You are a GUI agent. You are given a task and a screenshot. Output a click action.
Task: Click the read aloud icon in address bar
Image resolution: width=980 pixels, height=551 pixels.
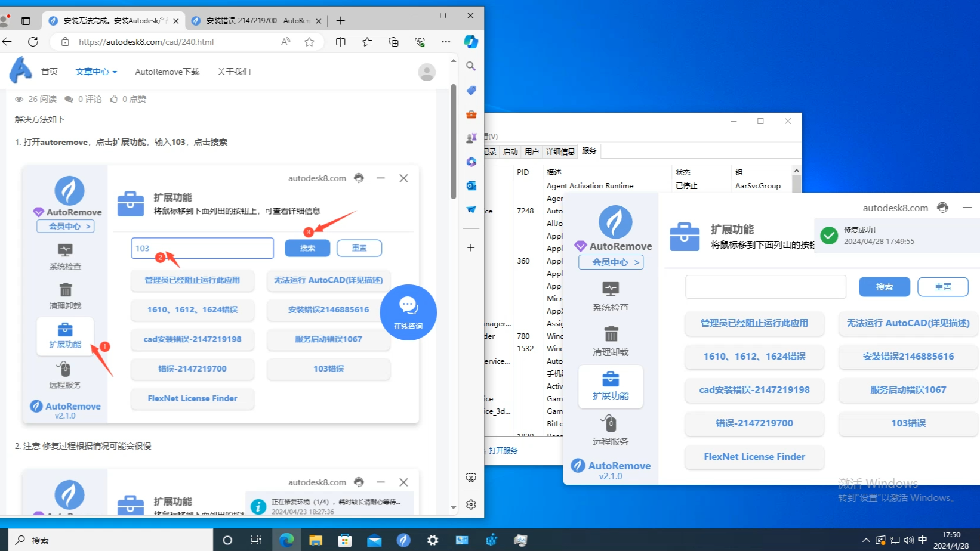tap(285, 42)
